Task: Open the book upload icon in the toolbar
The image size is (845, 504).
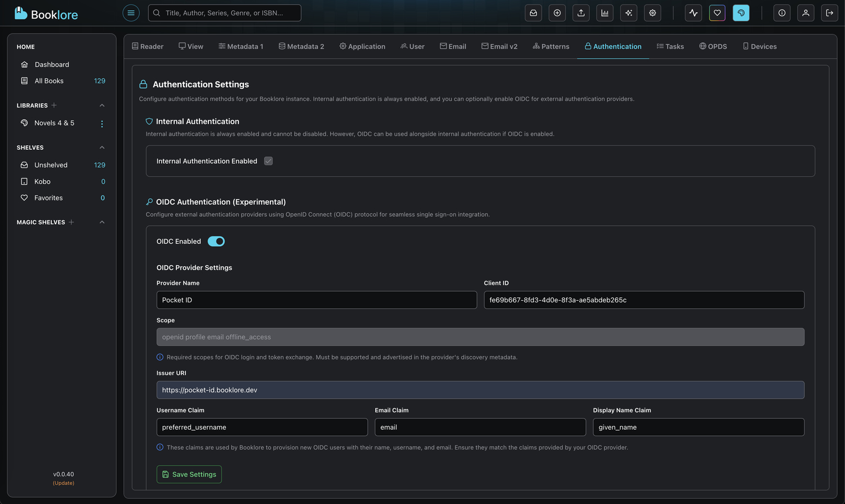Action: click(x=581, y=12)
